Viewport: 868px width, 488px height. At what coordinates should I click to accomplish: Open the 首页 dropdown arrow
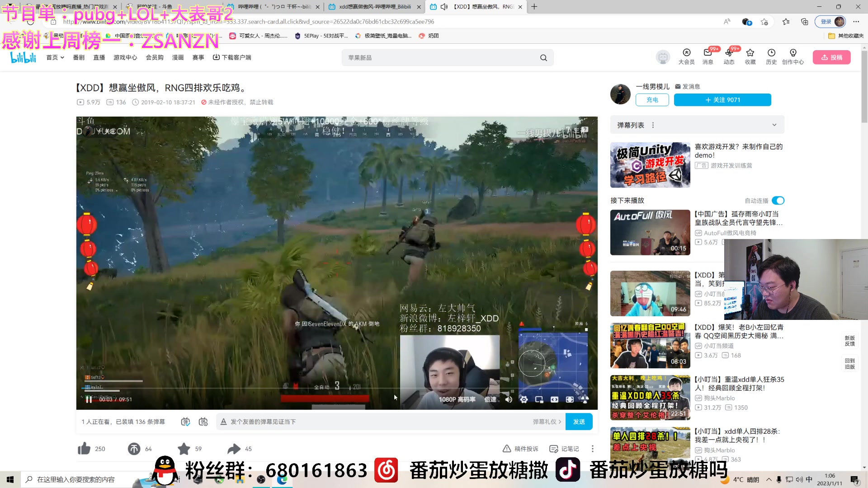62,57
